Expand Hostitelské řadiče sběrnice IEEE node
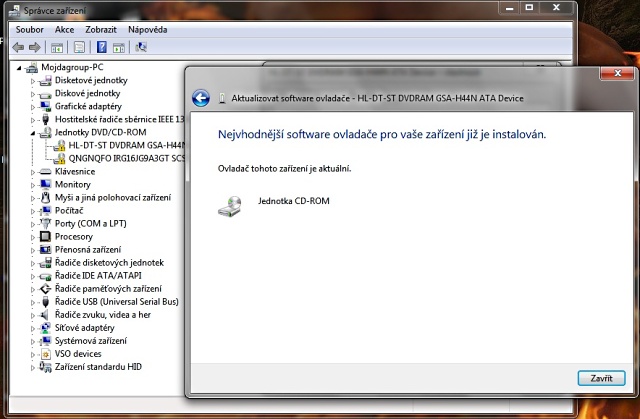 (33, 120)
